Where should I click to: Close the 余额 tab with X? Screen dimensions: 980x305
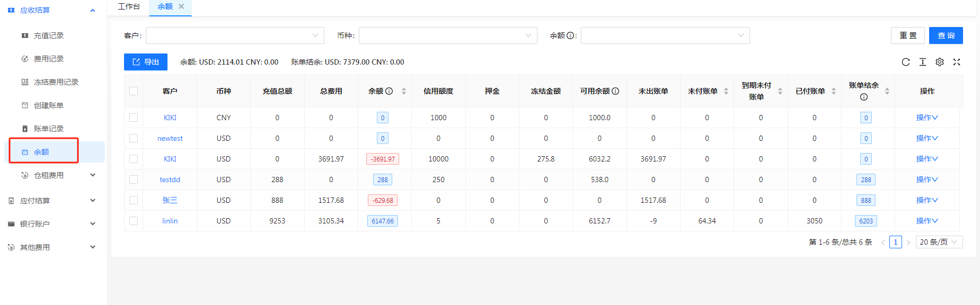point(181,6)
